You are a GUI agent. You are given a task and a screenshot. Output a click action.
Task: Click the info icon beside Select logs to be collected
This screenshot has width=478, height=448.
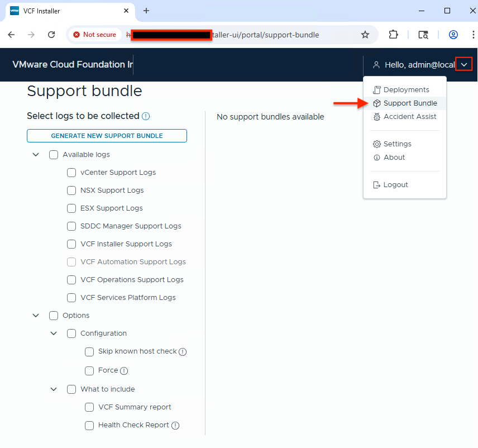point(146,116)
